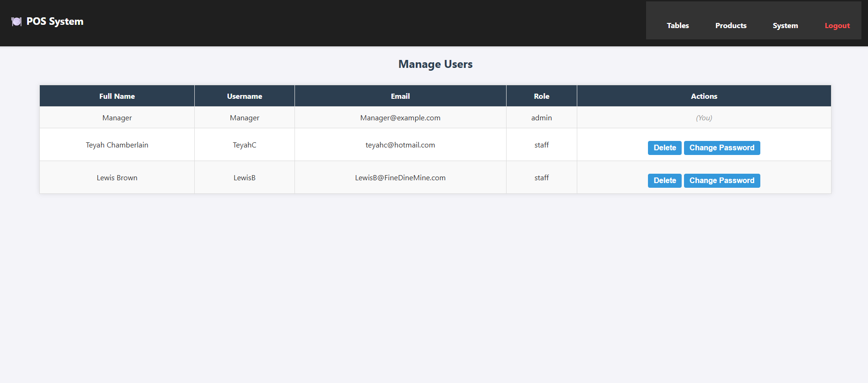Delete the Lewis Brown user
The height and width of the screenshot is (383, 868).
(664, 181)
